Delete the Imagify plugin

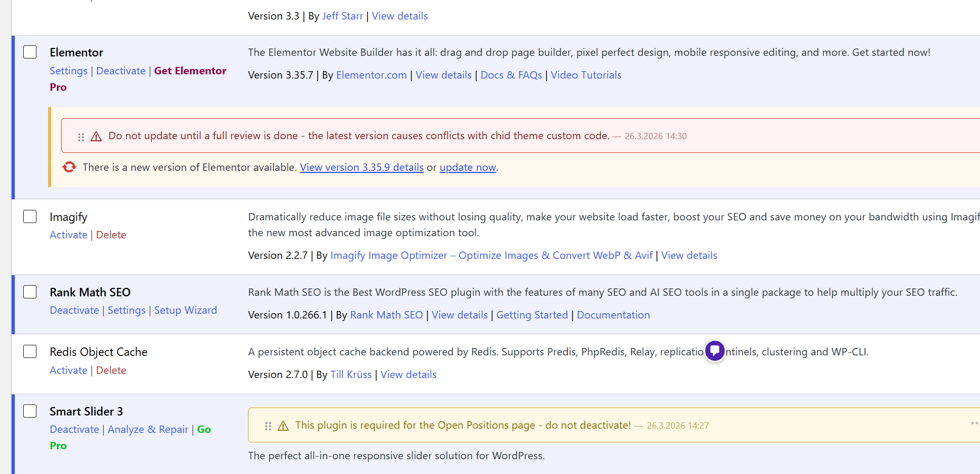[111, 235]
